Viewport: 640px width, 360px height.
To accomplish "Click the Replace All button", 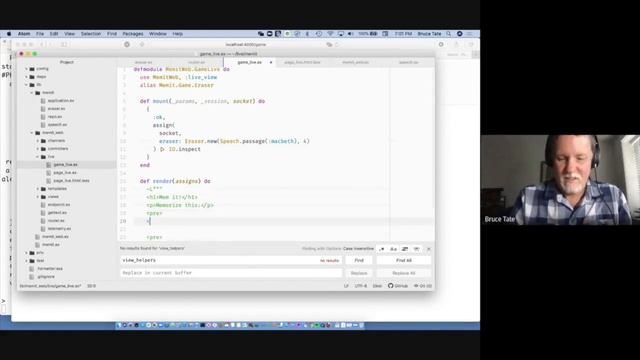I will pos(403,273).
